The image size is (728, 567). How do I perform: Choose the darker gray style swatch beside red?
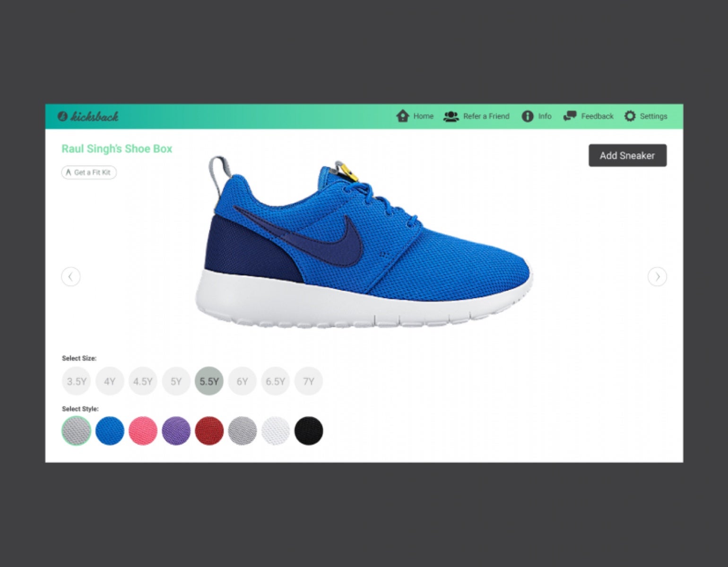(x=242, y=431)
